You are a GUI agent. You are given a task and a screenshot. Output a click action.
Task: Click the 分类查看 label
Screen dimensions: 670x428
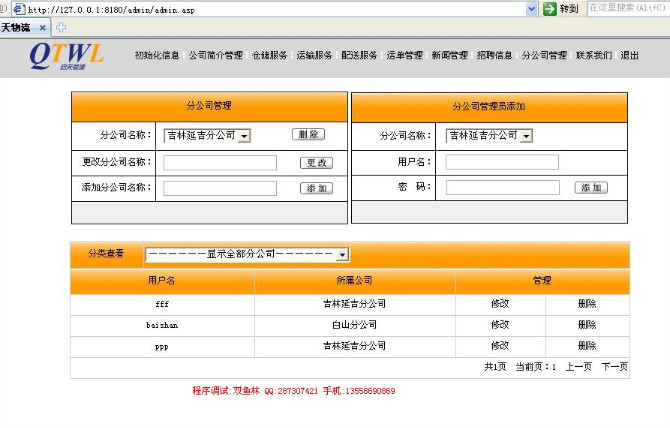106,254
